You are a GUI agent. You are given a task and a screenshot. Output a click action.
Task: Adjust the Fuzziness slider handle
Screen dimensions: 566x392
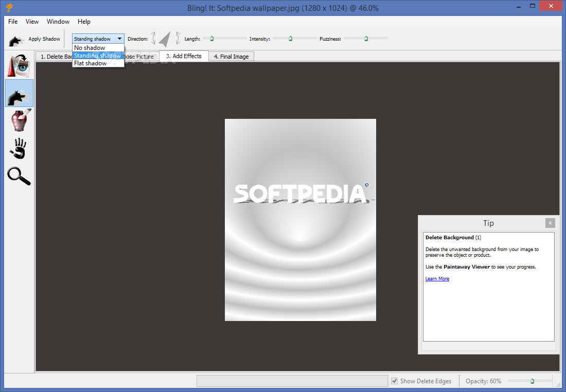[x=366, y=38]
